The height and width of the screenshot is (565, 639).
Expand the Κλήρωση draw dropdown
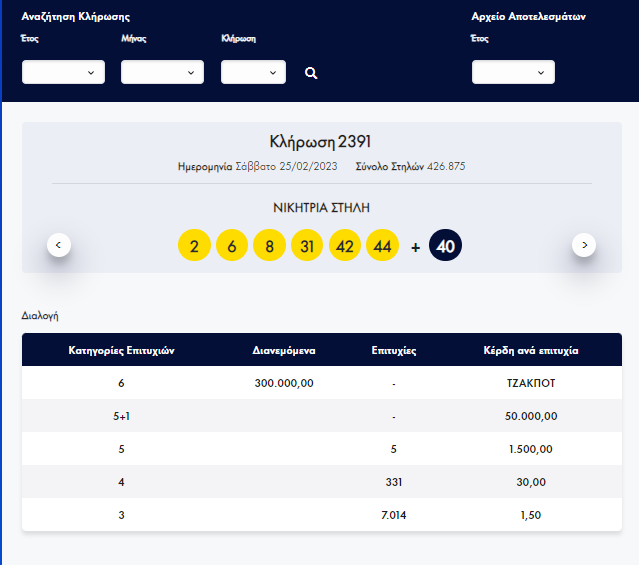(253, 72)
